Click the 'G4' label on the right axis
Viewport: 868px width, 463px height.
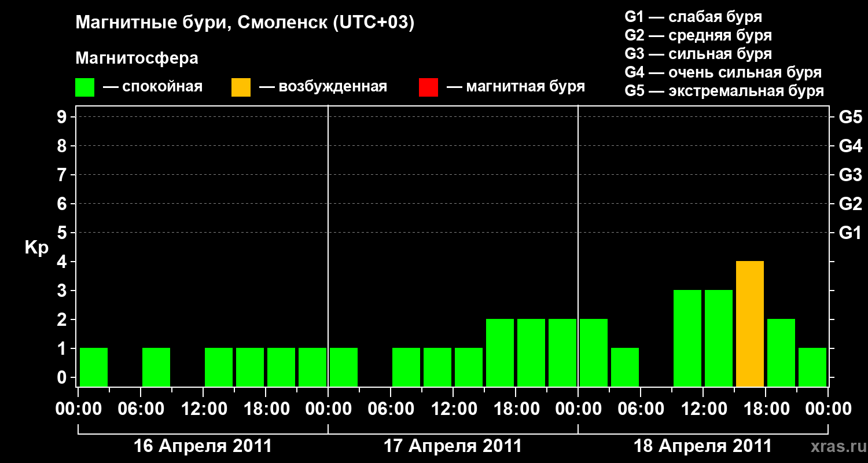tap(850, 146)
